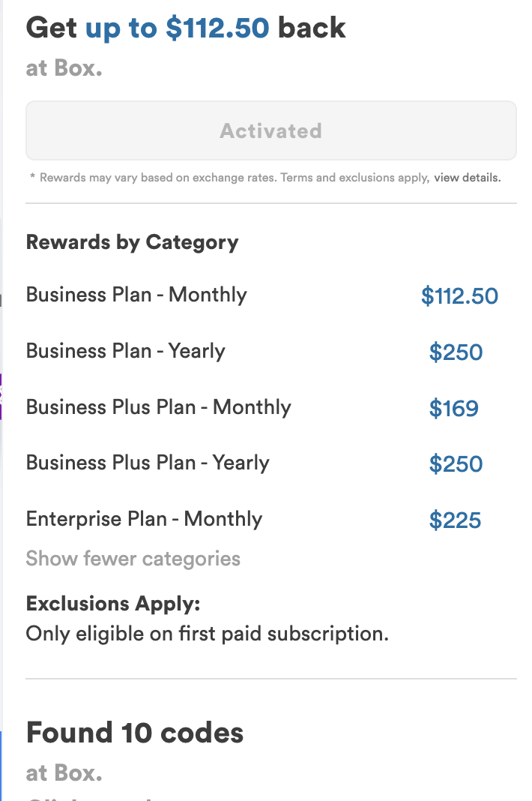Click the Activated button
Image resolution: width=532 pixels, height=801 pixels.
[271, 130]
